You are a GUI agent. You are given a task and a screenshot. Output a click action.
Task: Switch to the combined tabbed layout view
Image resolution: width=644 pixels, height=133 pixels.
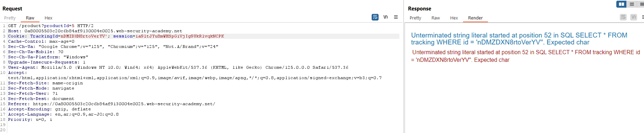[642, 4]
